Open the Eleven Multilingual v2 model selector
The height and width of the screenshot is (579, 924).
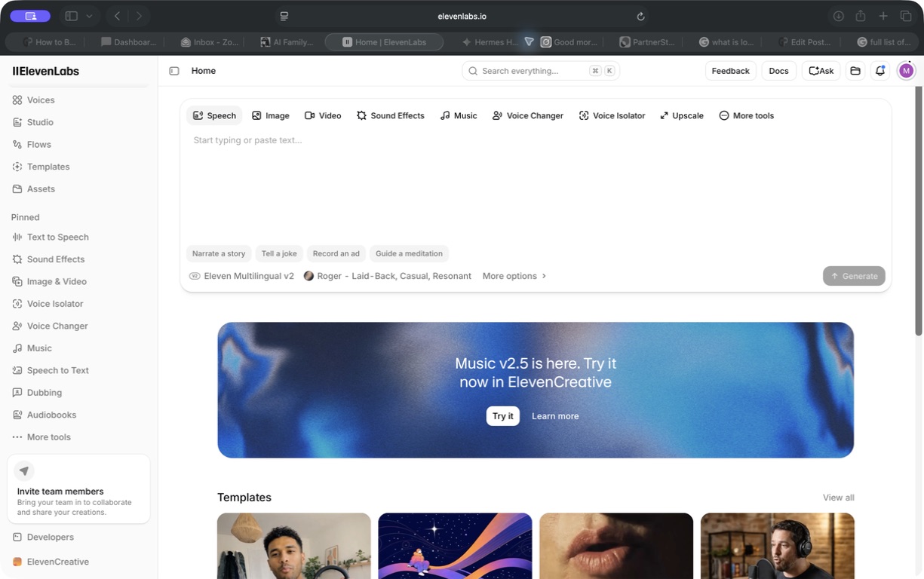click(x=241, y=276)
